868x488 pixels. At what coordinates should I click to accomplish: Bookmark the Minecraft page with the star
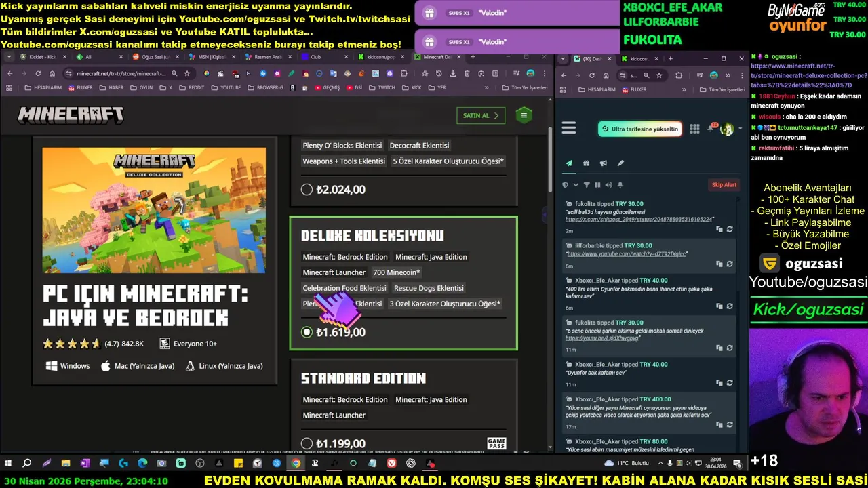(x=187, y=73)
